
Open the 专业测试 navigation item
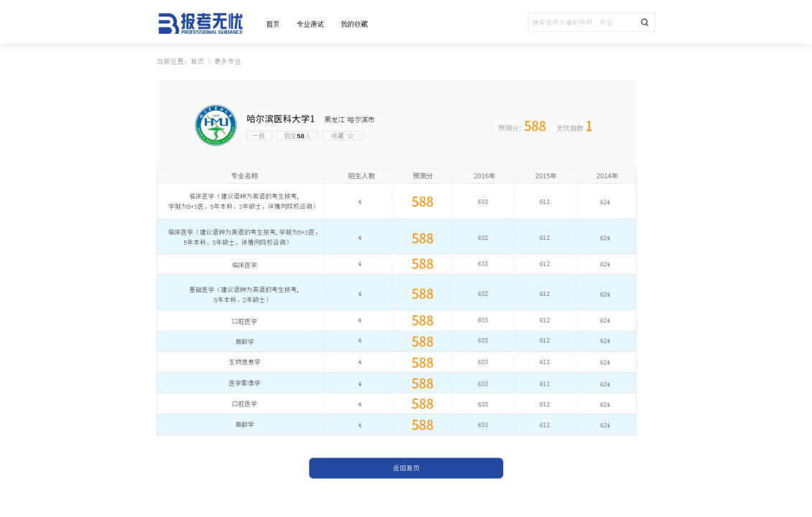coord(310,24)
